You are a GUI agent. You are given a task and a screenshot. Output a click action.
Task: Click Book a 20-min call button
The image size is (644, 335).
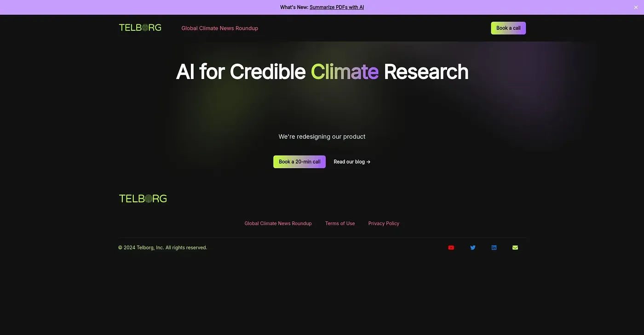[299, 162]
